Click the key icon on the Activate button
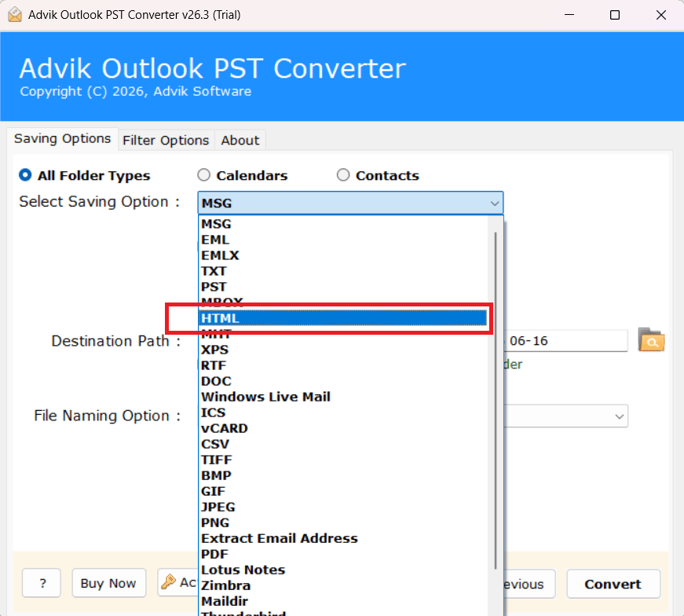The width and height of the screenshot is (684, 616). 168,582
